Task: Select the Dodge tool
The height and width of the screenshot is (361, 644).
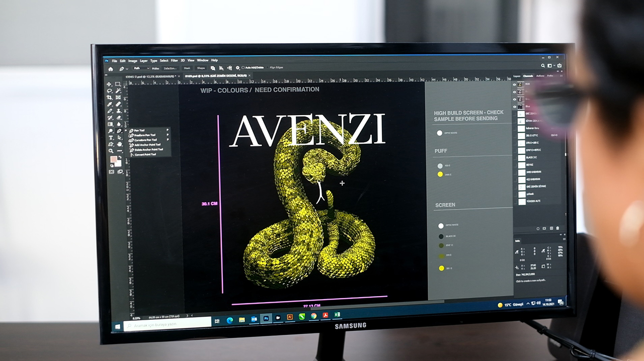Action: tap(110, 131)
